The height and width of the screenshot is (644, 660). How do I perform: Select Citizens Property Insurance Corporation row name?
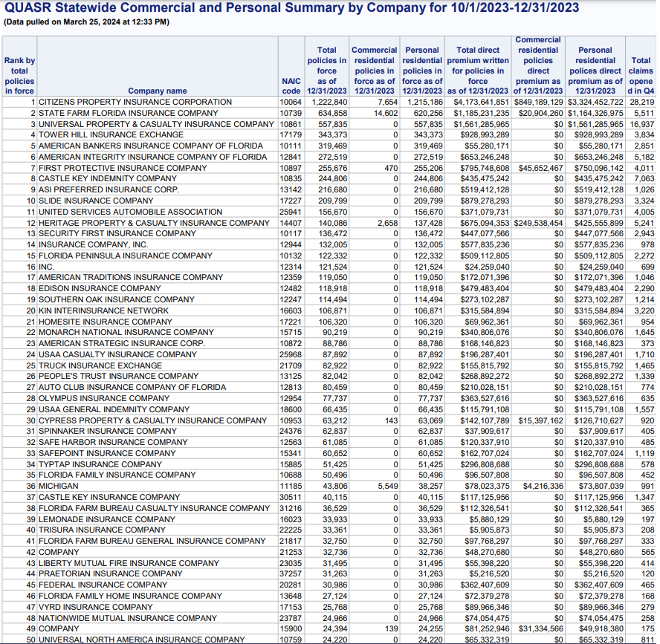pyautogui.click(x=135, y=102)
